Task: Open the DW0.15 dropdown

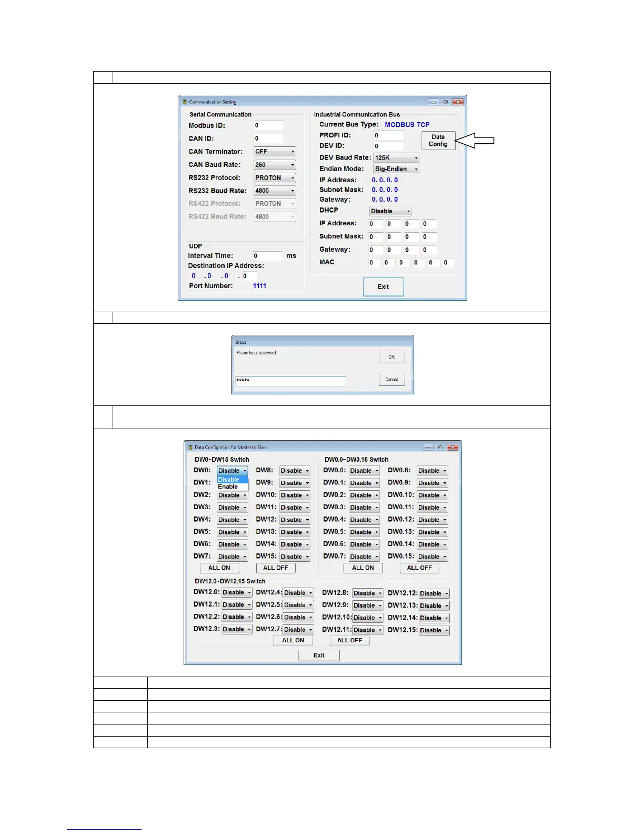Action: pyautogui.click(x=432, y=557)
